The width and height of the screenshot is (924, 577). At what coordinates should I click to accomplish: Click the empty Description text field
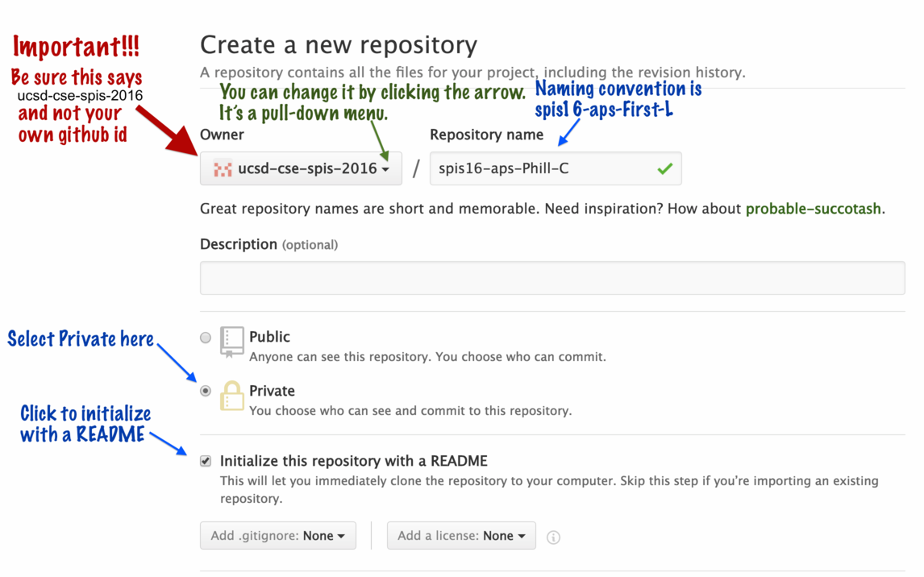tap(552, 278)
